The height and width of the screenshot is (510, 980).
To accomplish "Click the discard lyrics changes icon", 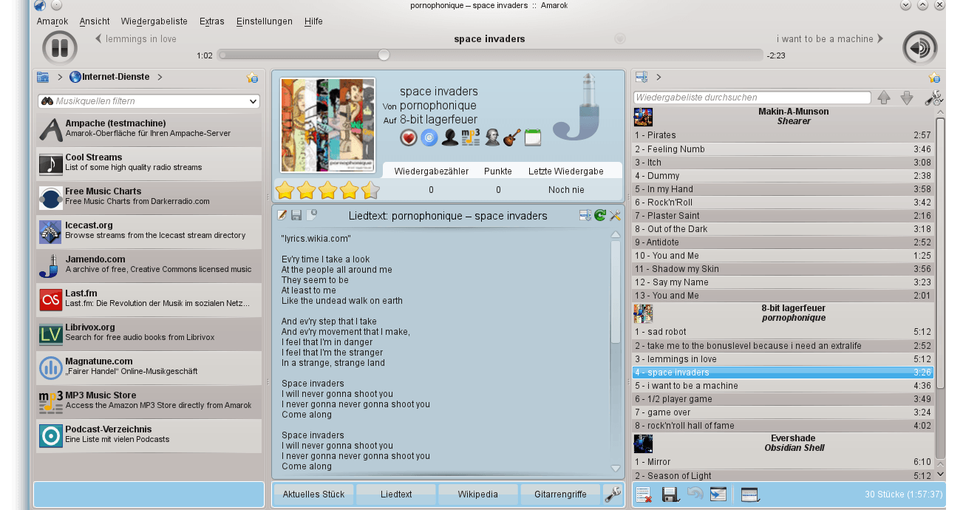I will (x=312, y=215).
